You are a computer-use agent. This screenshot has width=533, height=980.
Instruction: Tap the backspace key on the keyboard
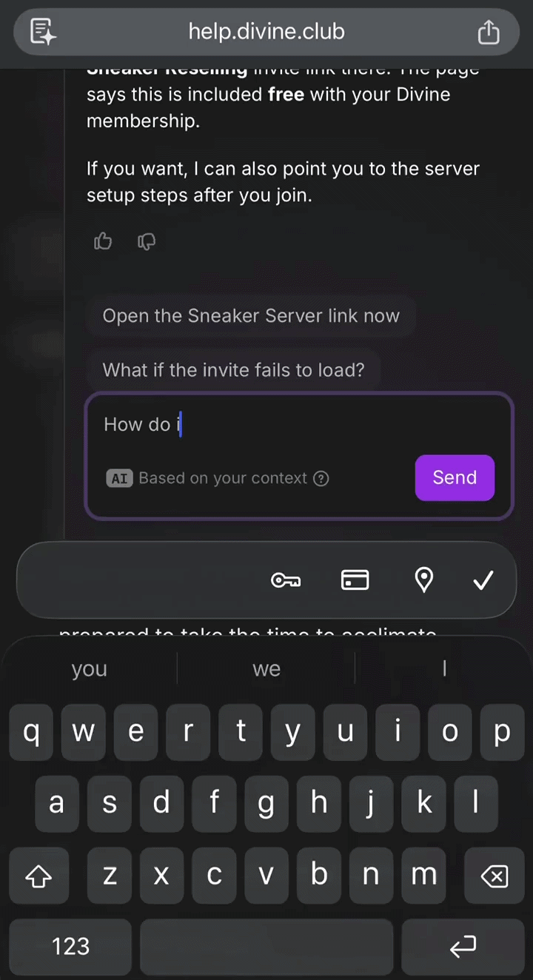click(494, 878)
